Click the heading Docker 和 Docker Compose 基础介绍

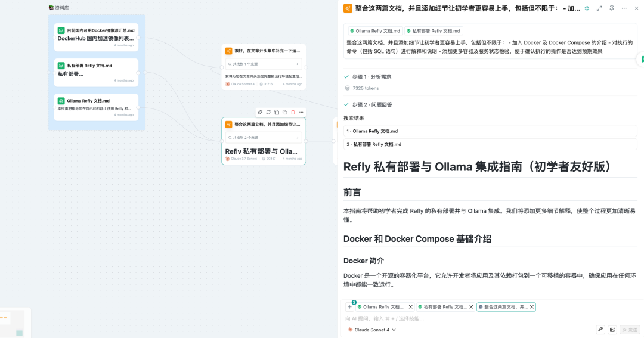(417, 239)
